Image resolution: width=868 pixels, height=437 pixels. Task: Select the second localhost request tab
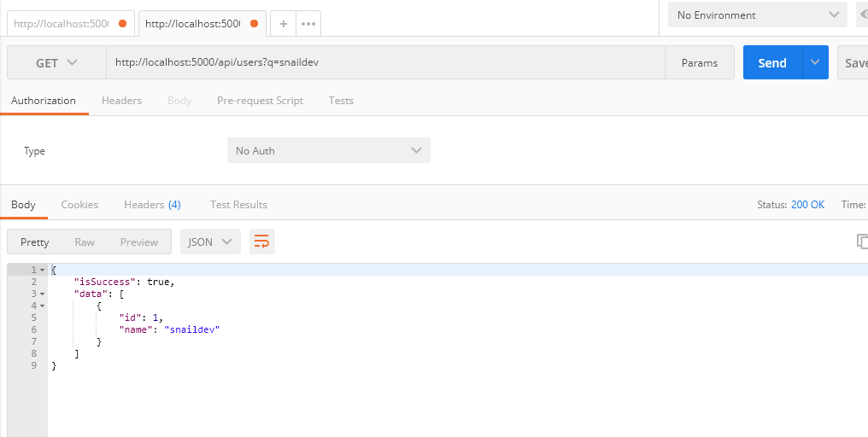[x=202, y=24]
